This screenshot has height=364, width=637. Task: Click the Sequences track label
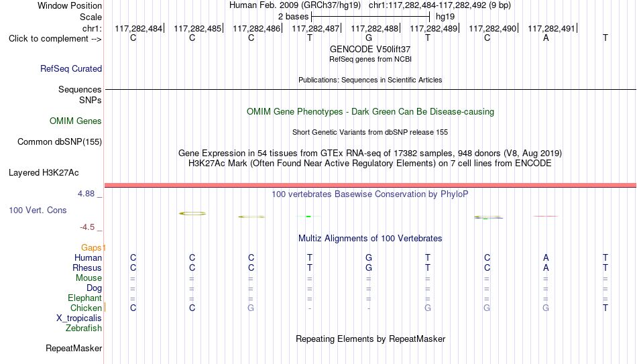80,89
